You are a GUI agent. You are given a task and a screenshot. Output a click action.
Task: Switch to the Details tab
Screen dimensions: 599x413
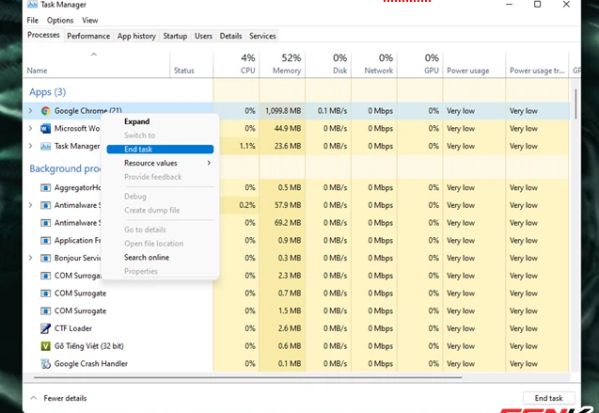(x=231, y=36)
